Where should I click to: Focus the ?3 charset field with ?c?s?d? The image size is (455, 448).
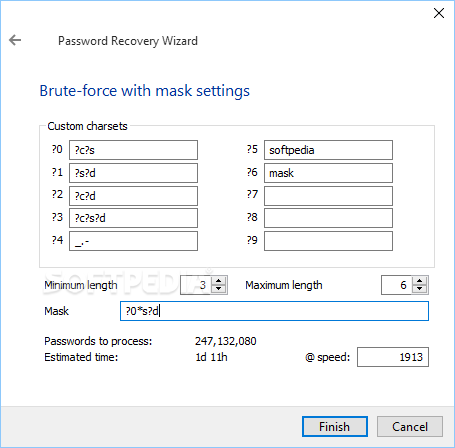[133, 218]
